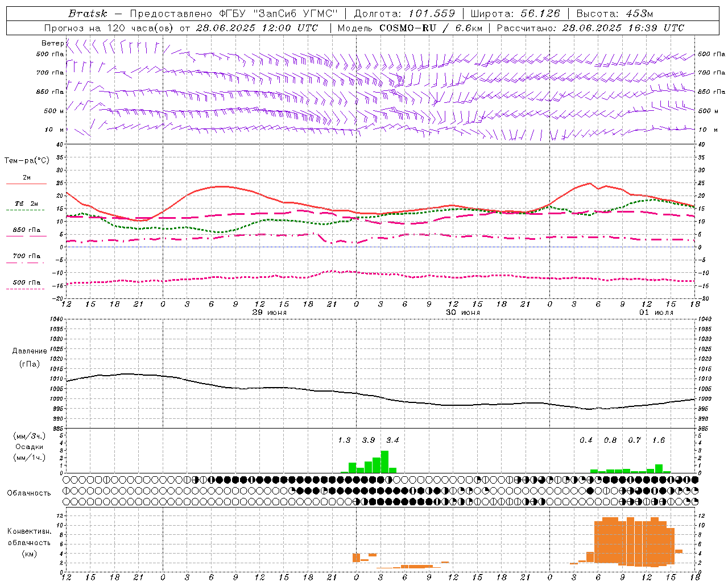Click the "3.9" precipitation total
The width and height of the screenshot is (728, 582).
point(369,440)
